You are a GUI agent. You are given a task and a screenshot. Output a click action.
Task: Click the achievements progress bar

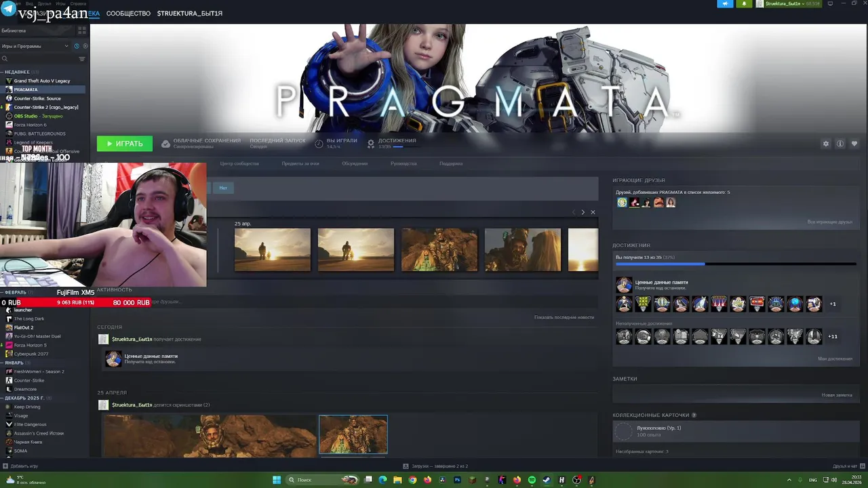[736, 264]
